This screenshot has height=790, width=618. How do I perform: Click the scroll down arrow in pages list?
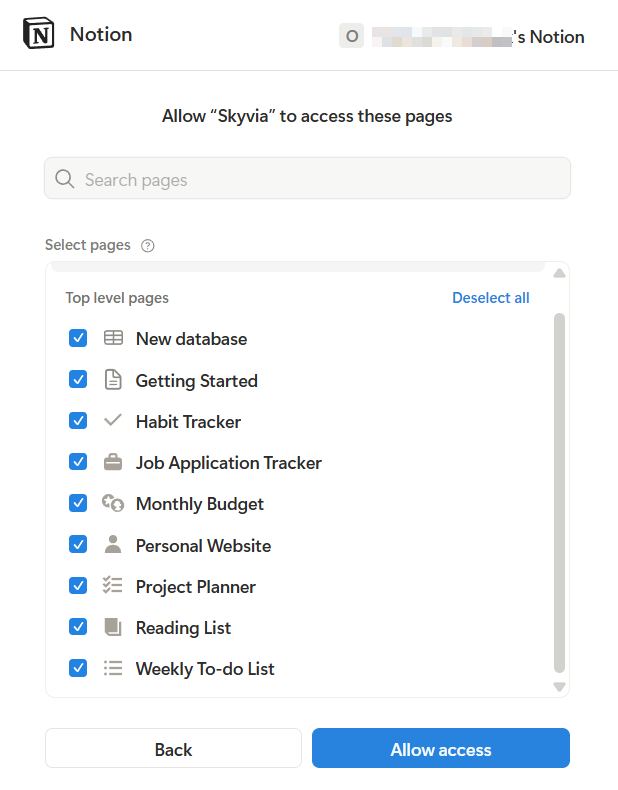pyautogui.click(x=559, y=687)
